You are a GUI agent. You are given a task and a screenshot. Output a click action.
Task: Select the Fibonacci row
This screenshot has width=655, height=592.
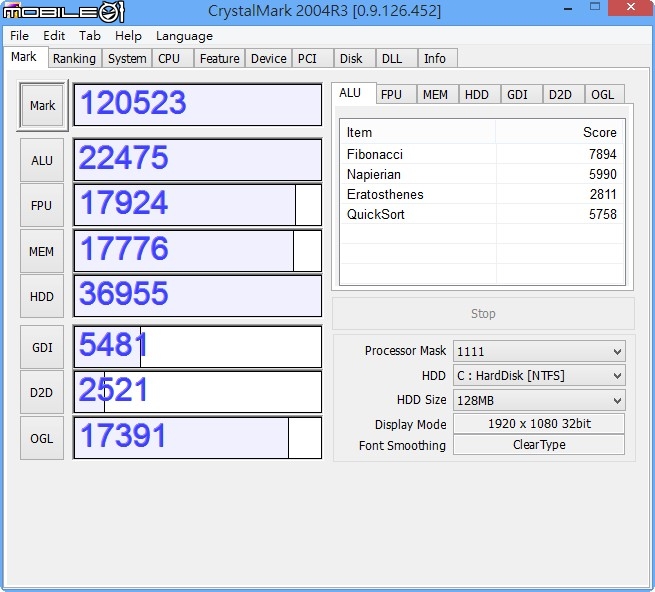coord(482,154)
